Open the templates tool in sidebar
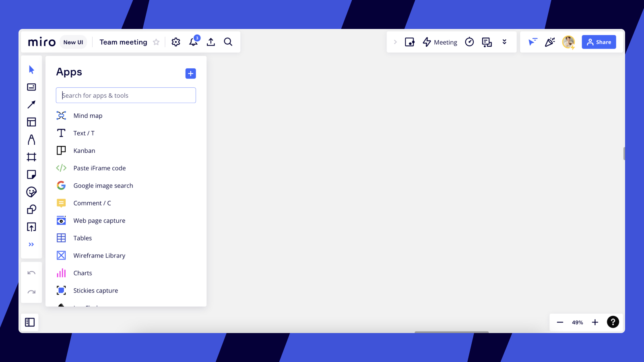The image size is (644, 362). coord(31,122)
